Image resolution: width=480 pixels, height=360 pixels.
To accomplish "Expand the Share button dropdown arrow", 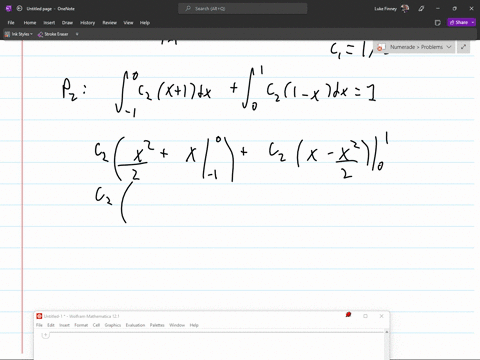I will [x=473, y=22].
